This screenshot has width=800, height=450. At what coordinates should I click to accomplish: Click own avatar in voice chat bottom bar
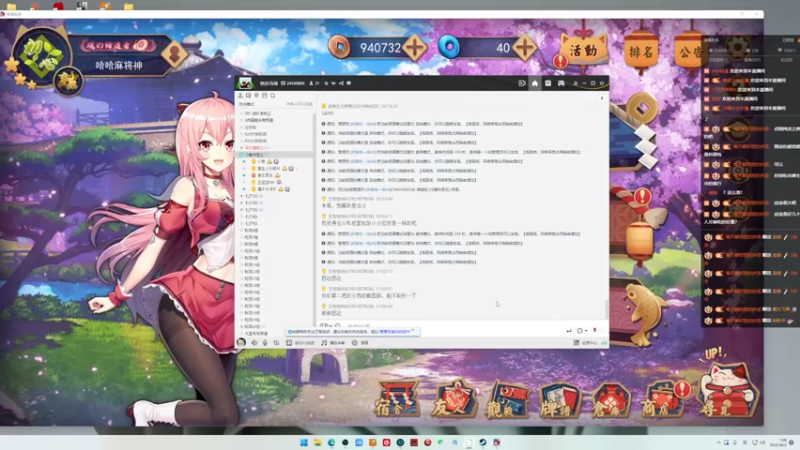[x=241, y=343]
